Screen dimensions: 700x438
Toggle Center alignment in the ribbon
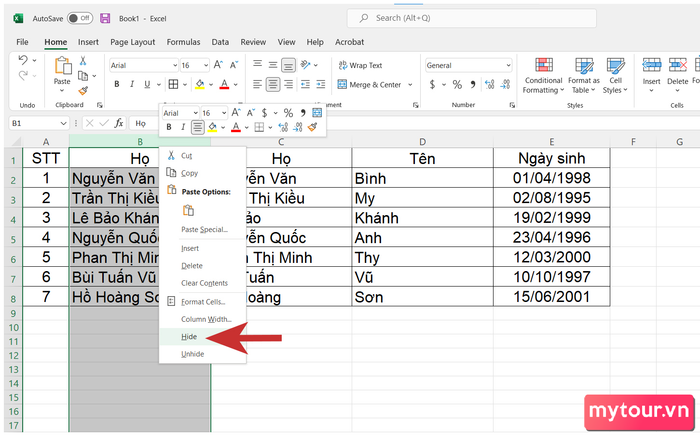click(x=273, y=84)
